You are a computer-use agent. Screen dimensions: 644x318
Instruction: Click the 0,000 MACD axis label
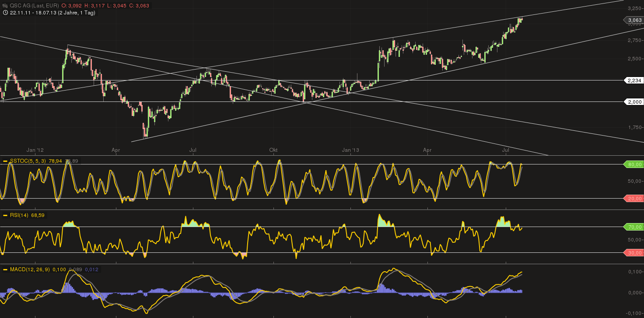pos(635,293)
